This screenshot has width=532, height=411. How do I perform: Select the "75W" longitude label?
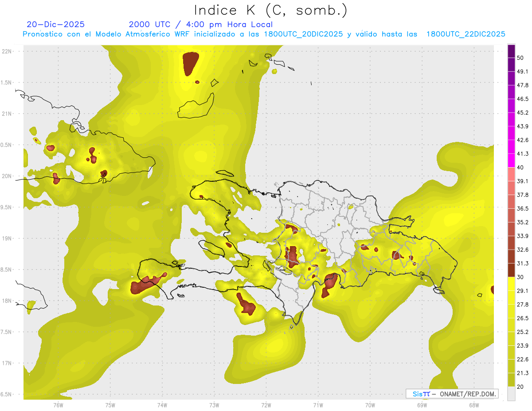110,405
